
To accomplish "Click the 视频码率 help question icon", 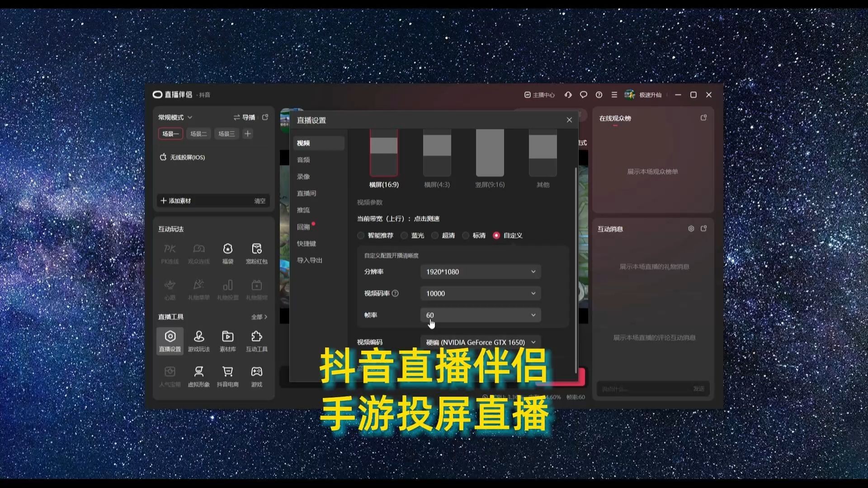I will coord(395,293).
